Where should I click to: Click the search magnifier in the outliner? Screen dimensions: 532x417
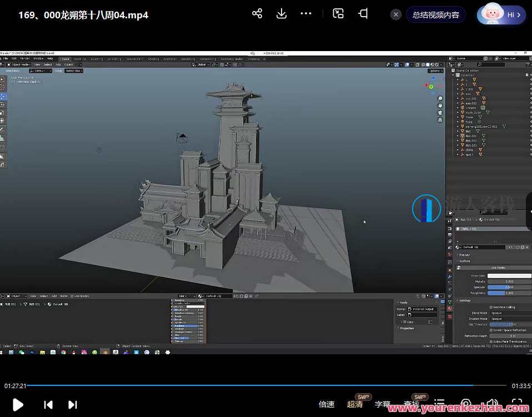pyautogui.click(x=479, y=63)
